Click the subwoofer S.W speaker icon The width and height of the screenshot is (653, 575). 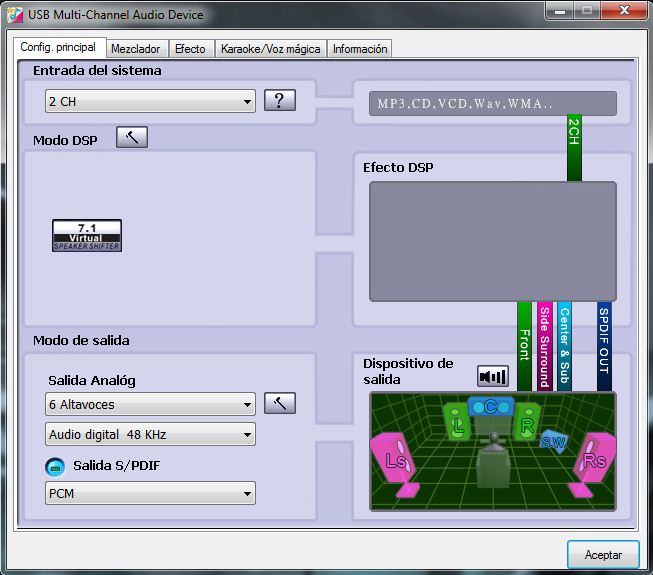(x=553, y=441)
